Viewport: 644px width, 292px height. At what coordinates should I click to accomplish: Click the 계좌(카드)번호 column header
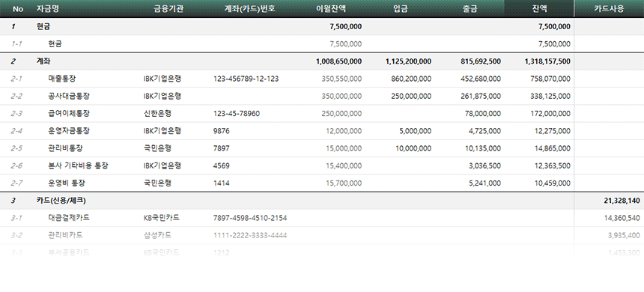249,9
